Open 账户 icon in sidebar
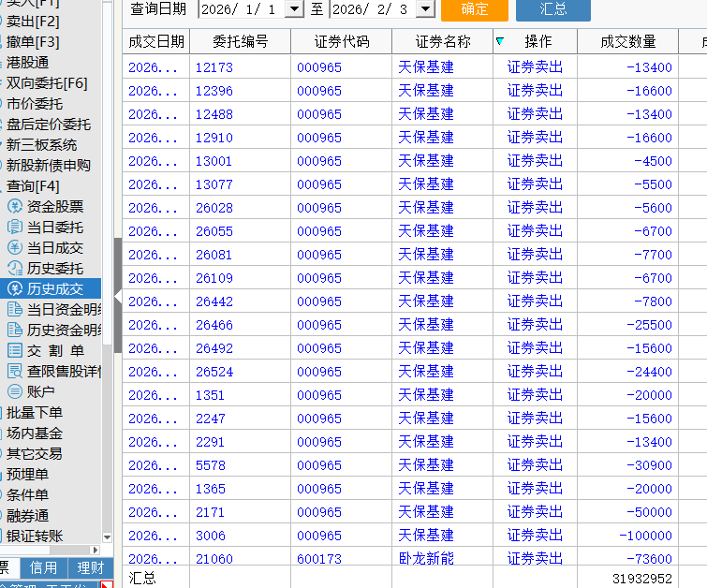The image size is (707, 588). pyautogui.click(x=15, y=391)
